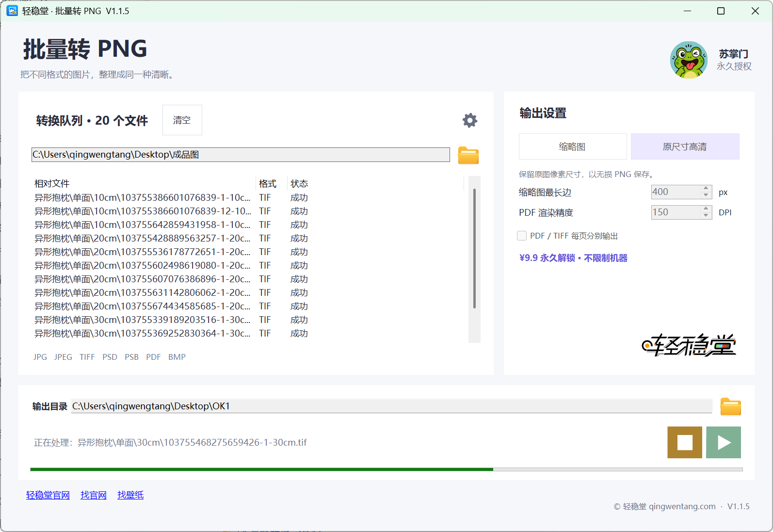Select row 103755607076386896-1-20c...

click(x=248, y=279)
